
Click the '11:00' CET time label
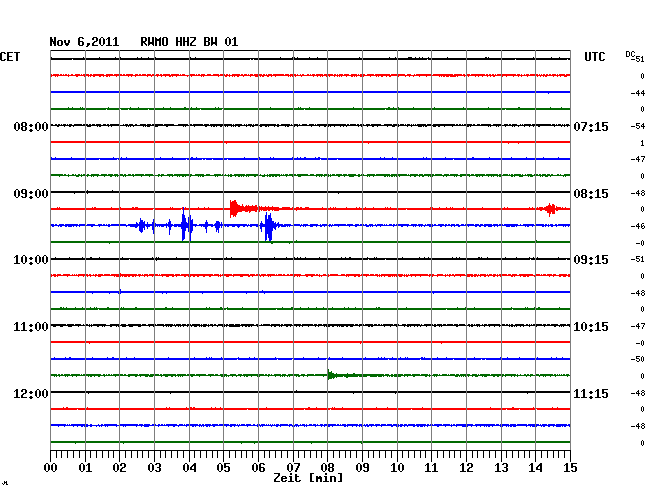[31, 327]
